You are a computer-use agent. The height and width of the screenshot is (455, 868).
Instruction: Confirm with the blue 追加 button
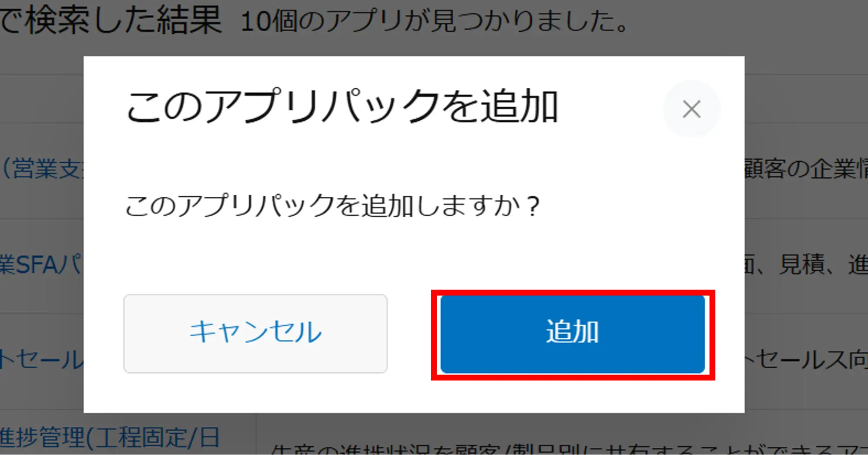[x=572, y=334]
